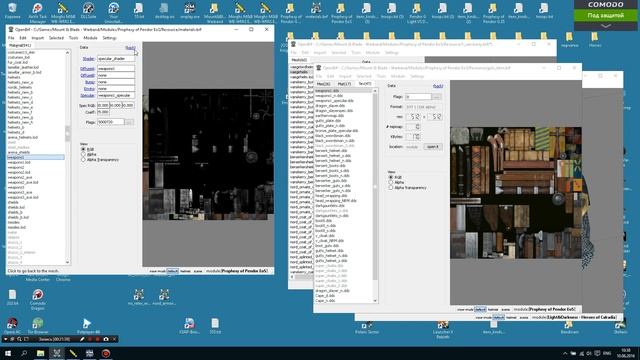The image size is (640, 360).
Task: Click the Shader link
Action: 88,59
